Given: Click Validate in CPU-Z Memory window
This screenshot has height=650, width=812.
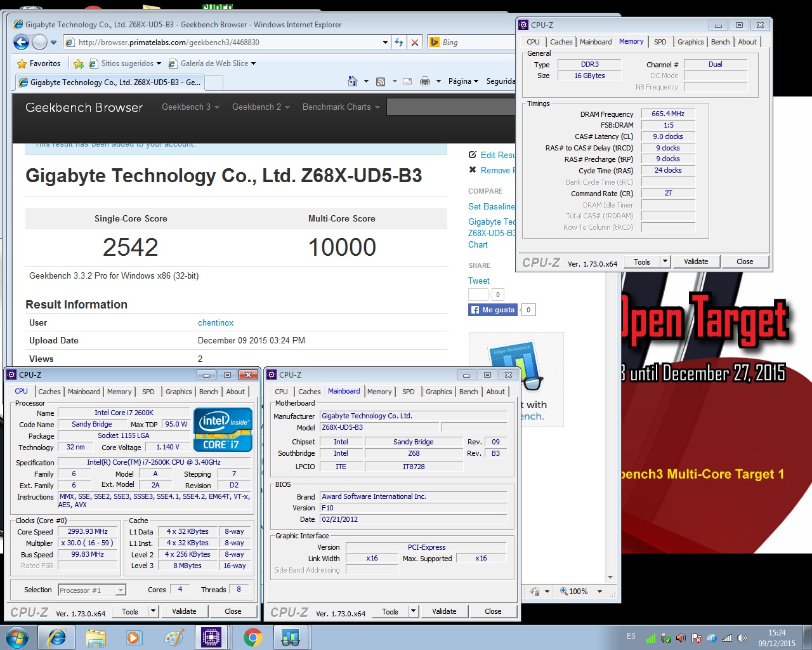Looking at the screenshot, I should 696,262.
